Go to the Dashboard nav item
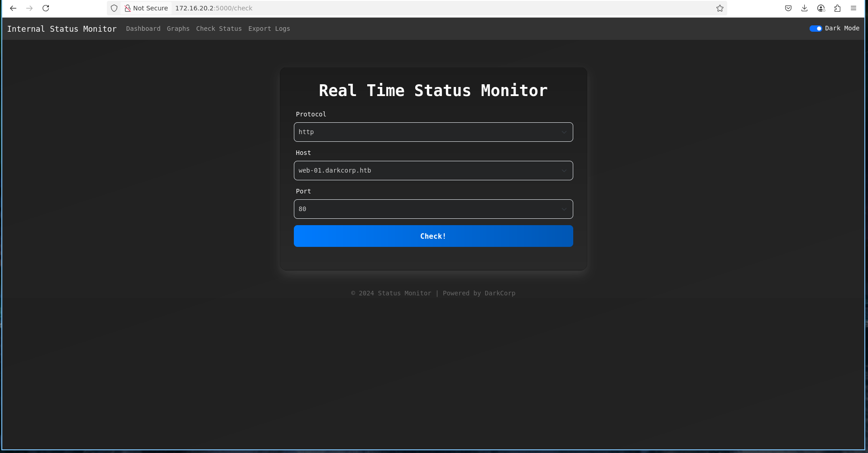Image resolution: width=868 pixels, height=453 pixels. (143, 29)
